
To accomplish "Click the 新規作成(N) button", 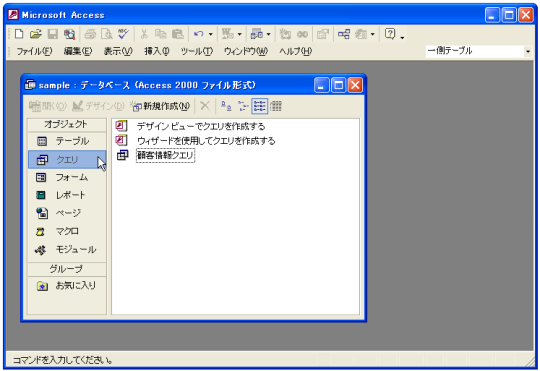I will coord(160,106).
